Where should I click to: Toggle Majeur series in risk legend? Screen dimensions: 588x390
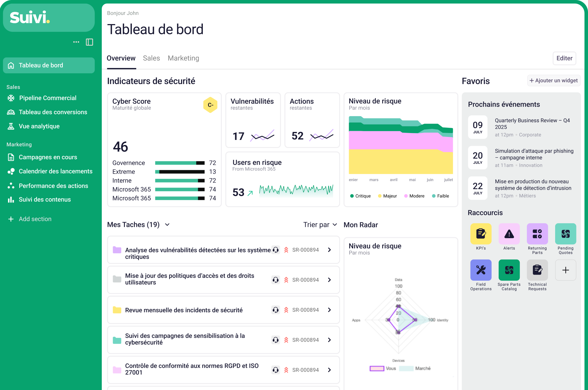[387, 196]
